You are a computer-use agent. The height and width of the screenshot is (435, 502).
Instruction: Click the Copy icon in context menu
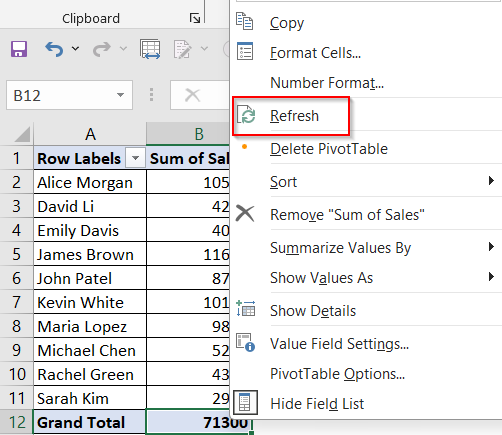pyautogui.click(x=245, y=21)
